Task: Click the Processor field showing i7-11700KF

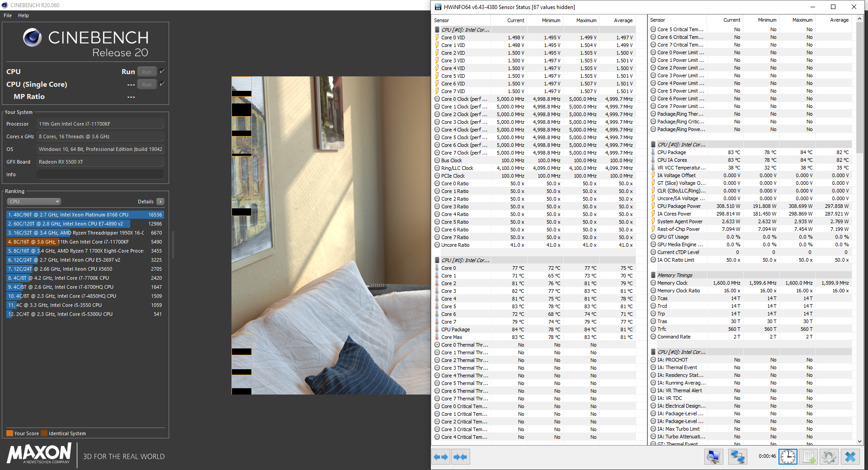Action: pyautogui.click(x=100, y=124)
